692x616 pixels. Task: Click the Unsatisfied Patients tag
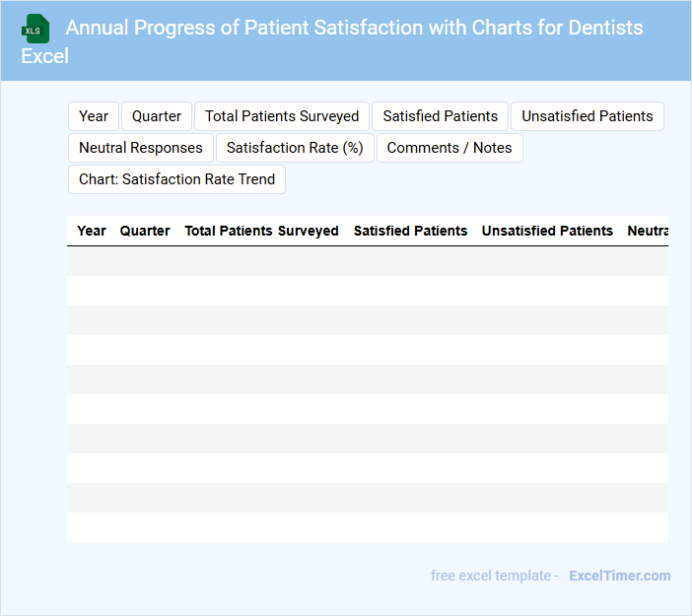click(587, 116)
